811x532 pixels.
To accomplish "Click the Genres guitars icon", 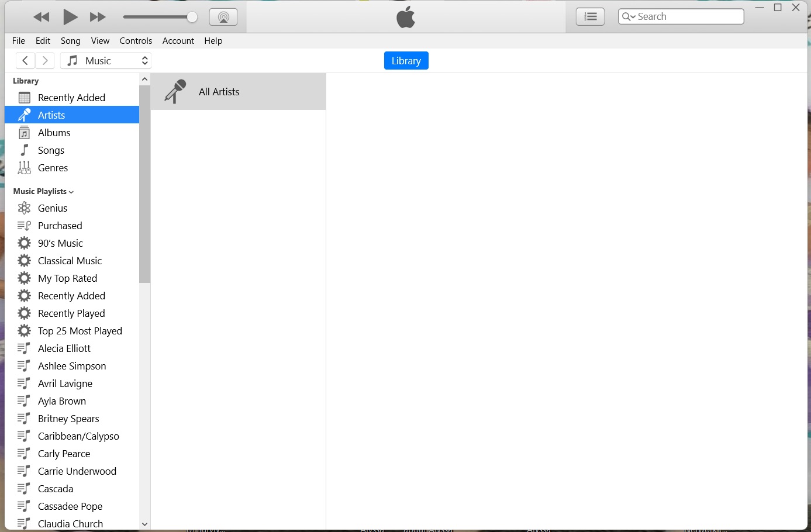I will pyautogui.click(x=24, y=168).
